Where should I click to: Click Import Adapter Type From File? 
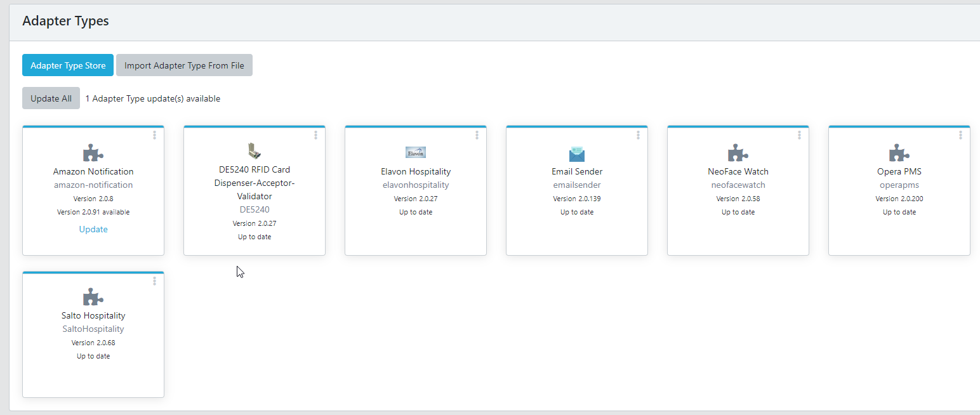coord(184,65)
